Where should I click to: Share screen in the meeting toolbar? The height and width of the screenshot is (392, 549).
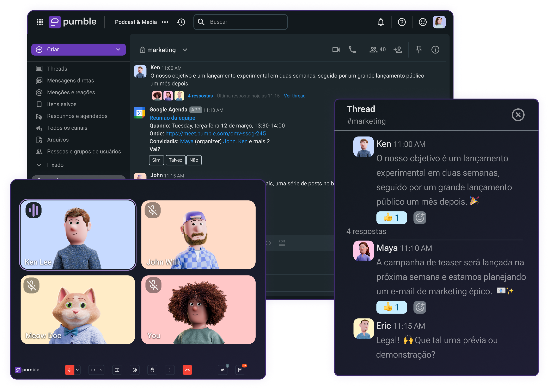click(117, 370)
